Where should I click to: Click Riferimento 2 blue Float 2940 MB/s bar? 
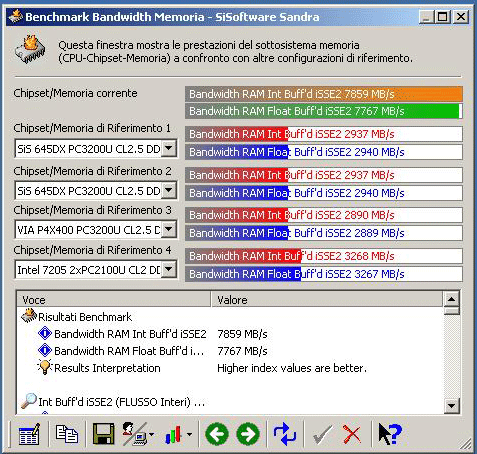click(324, 193)
